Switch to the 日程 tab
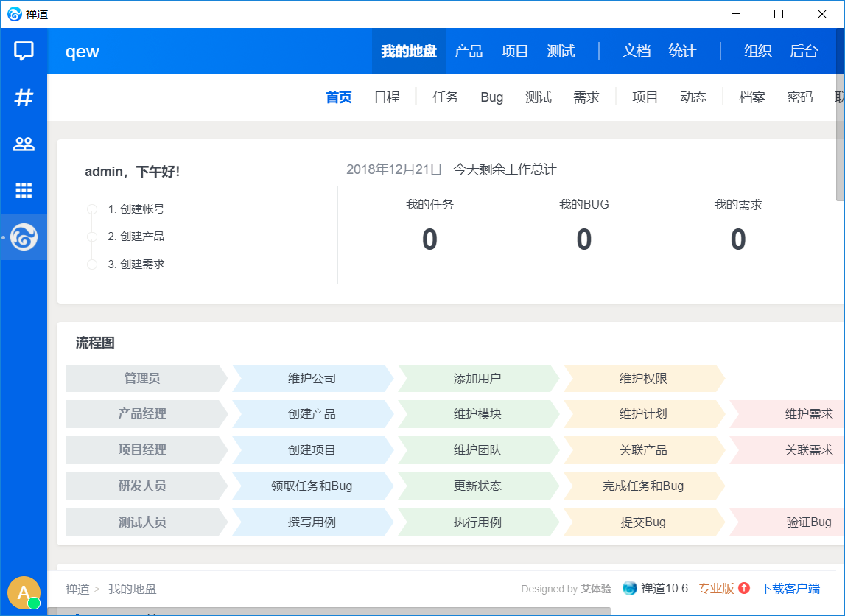845x616 pixels. (387, 97)
